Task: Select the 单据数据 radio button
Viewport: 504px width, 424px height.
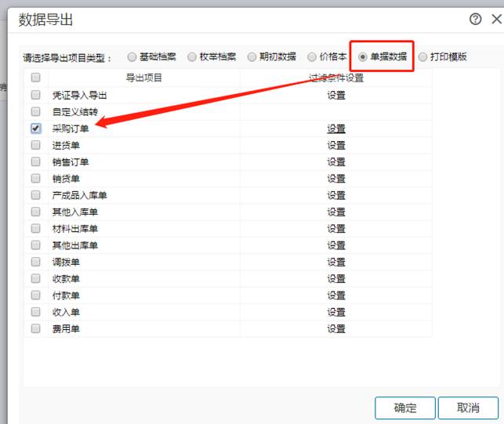Action: point(364,57)
